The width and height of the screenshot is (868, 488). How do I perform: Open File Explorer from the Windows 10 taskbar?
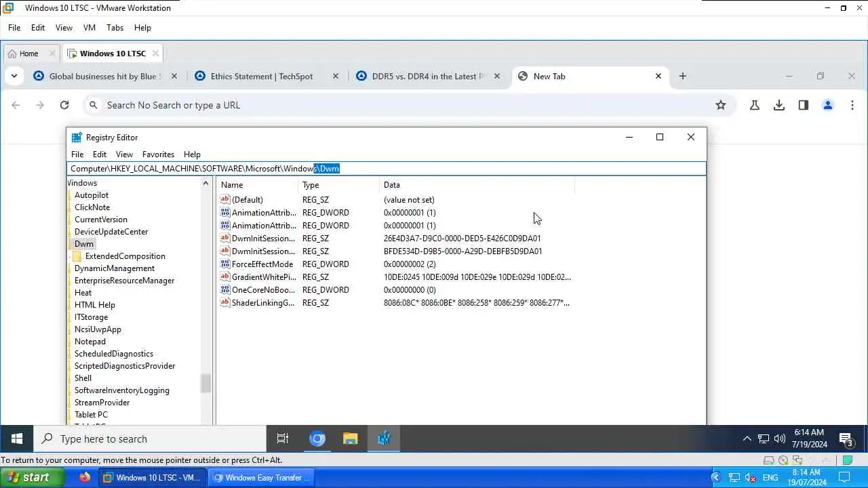click(x=350, y=439)
